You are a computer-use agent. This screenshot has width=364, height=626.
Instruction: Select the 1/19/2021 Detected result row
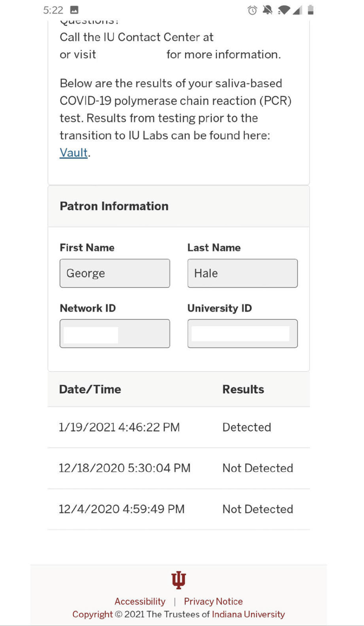pyautogui.click(x=179, y=427)
